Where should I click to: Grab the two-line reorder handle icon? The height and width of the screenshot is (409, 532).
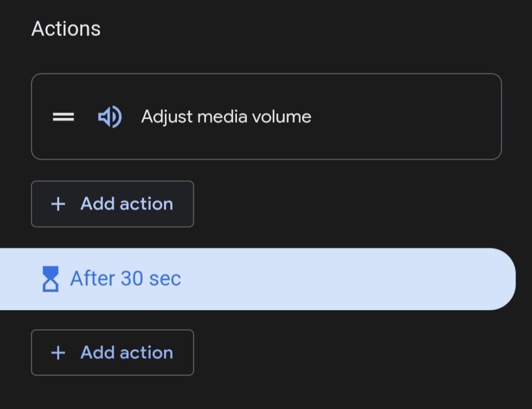(63, 117)
